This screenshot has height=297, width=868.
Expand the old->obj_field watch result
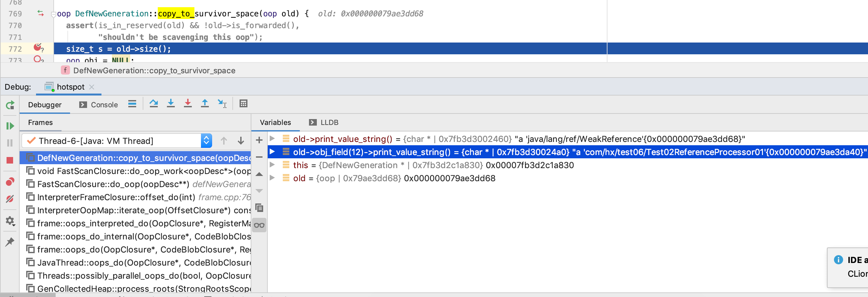272,152
